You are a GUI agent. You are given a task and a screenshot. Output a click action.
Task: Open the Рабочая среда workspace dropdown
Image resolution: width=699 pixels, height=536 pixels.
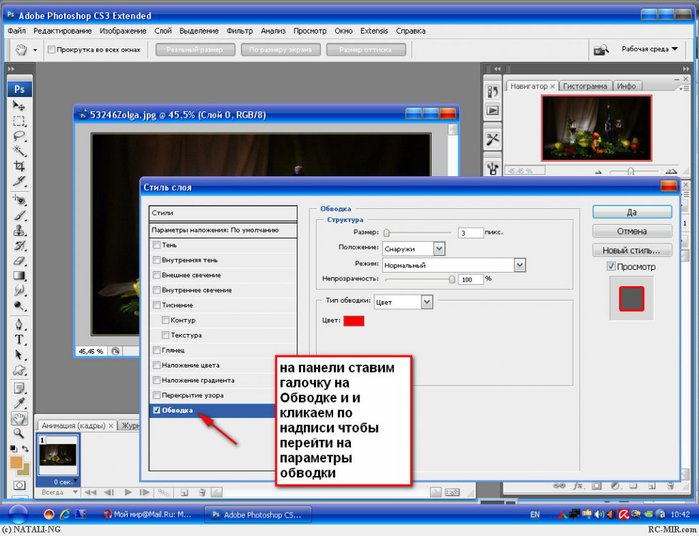(650, 49)
